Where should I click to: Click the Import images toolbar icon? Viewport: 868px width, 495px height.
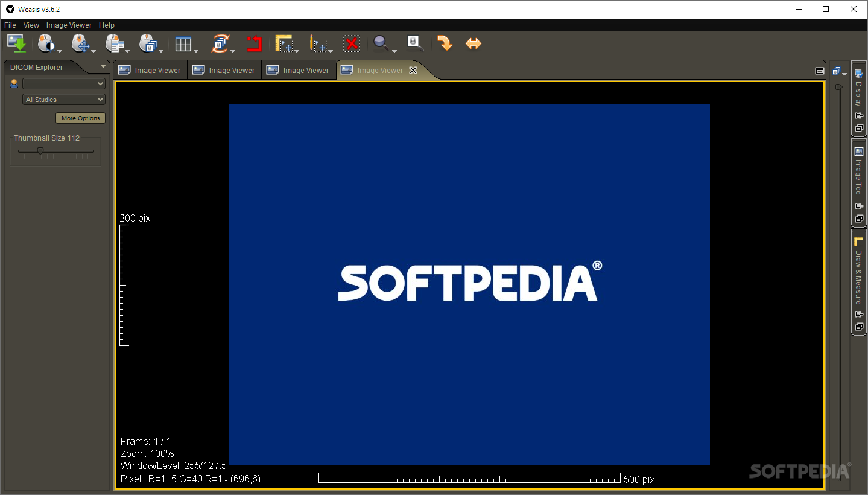17,43
